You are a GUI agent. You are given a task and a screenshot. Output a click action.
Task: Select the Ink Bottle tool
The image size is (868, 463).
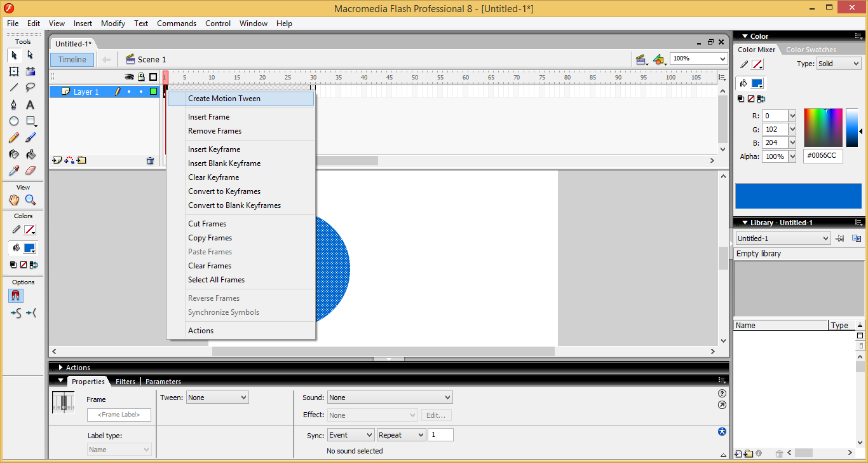14,154
